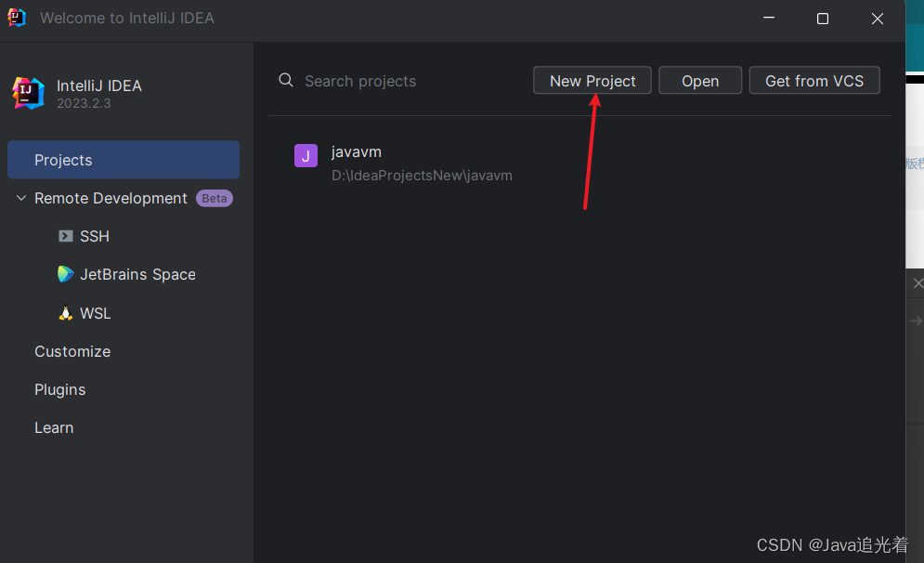924x563 pixels.
Task: Switch to the Customize section
Action: pos(72,351)
